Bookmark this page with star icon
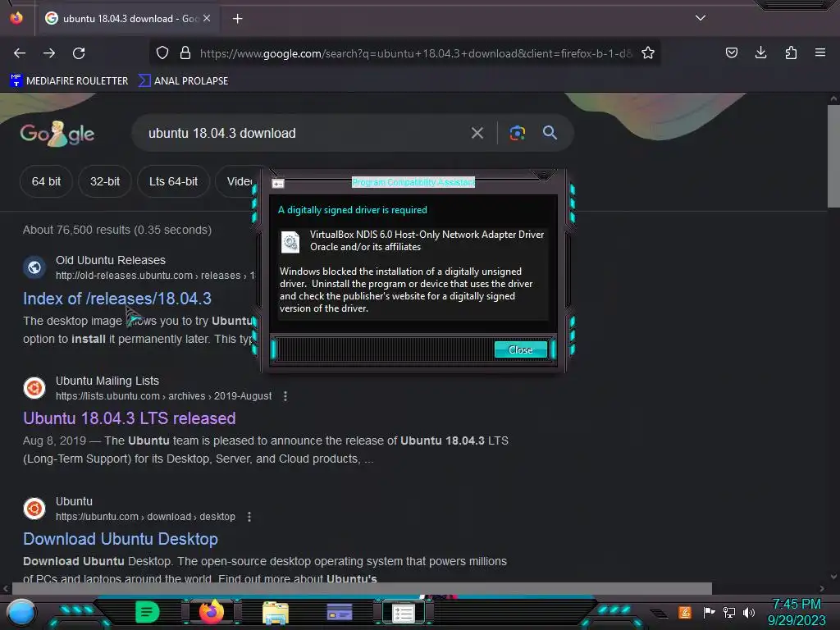This screenshot has height=630, width=840. tap(648, 52)
